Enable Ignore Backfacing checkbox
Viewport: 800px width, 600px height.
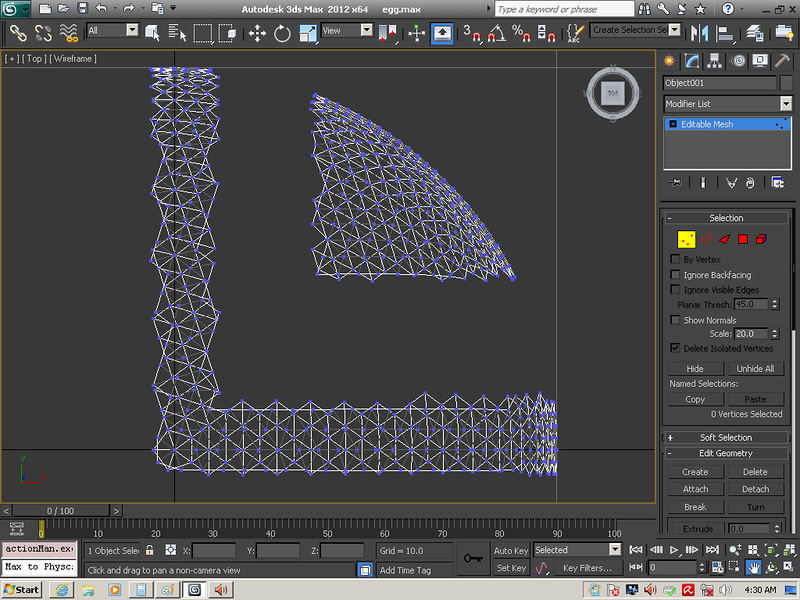coord(675,274)
